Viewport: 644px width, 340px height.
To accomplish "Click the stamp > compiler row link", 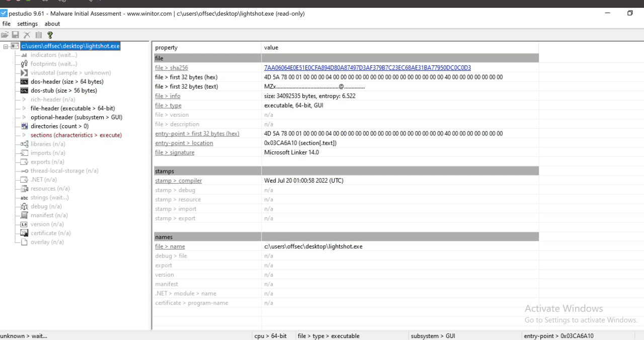I will point(178,180).
